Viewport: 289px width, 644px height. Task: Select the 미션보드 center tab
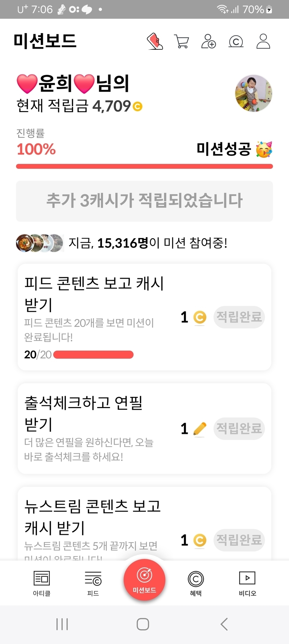point(144,580)
